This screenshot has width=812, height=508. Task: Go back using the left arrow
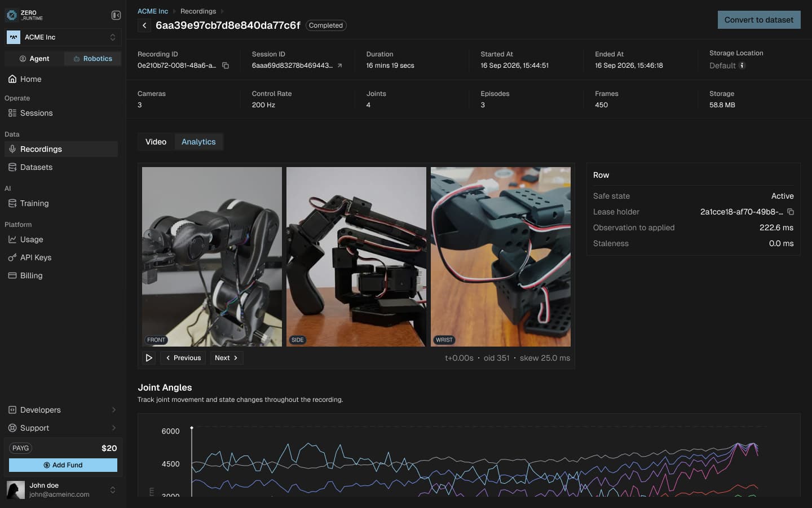pos(144,25)
